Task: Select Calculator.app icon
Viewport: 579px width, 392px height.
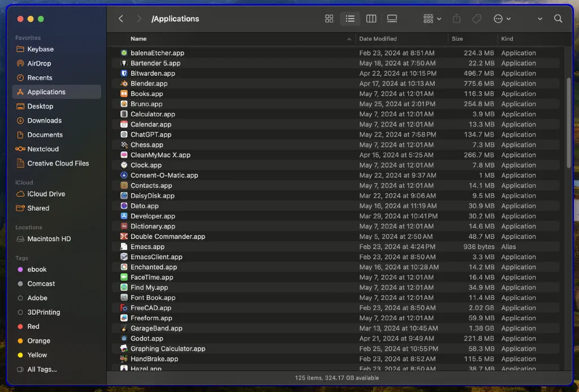Action: 124,114
